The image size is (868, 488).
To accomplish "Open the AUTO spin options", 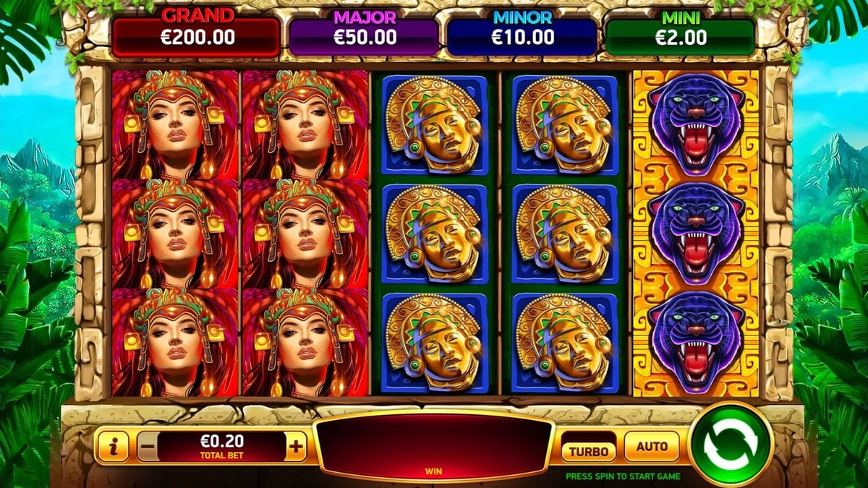I will (x=652, y=446).
